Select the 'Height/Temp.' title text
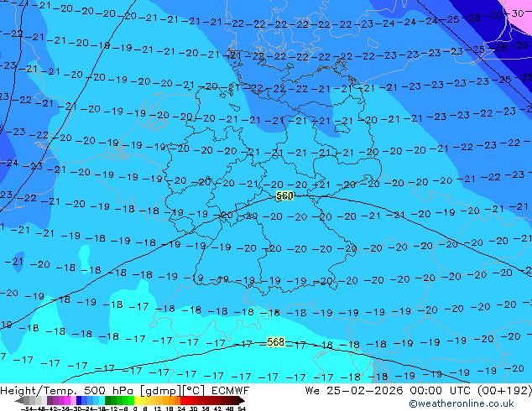The image size is (532, 411). 39,391
